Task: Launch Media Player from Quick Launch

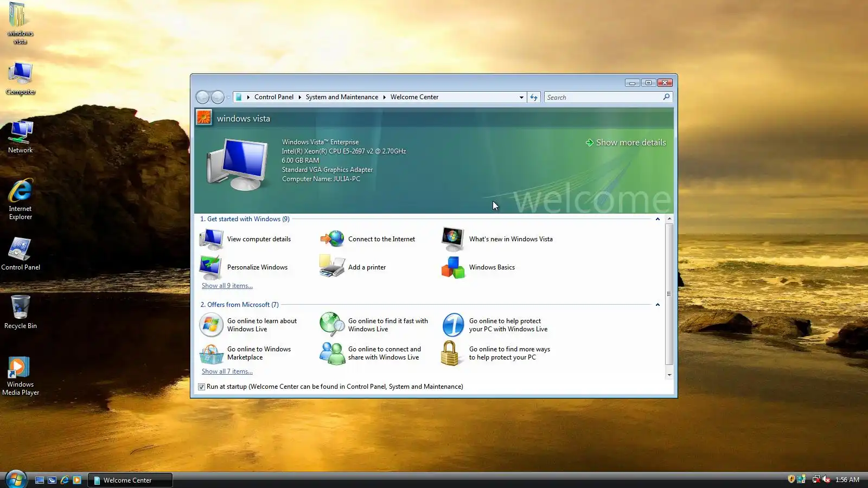Action: coord(77,480)
